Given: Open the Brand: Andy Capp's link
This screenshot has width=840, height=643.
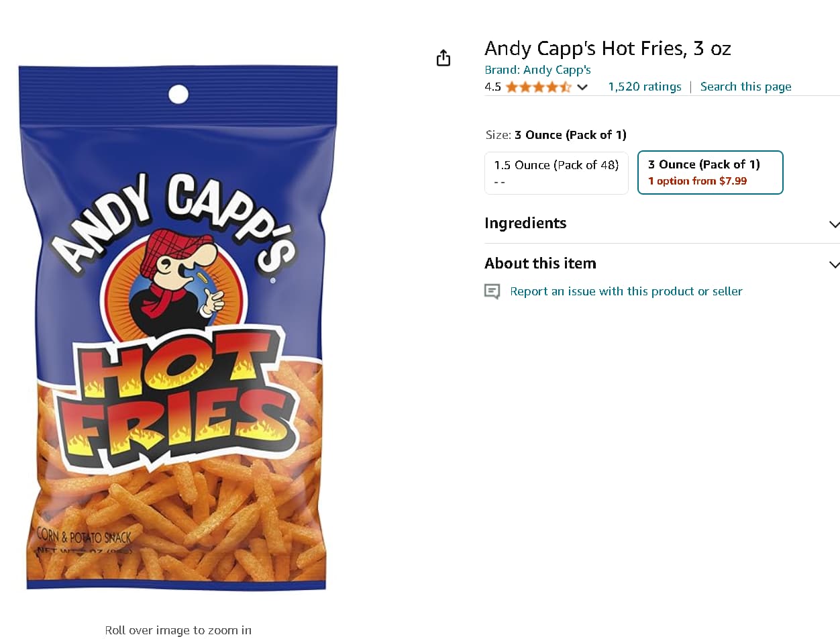Looking at the screenshot, I should tap(537, 70).
